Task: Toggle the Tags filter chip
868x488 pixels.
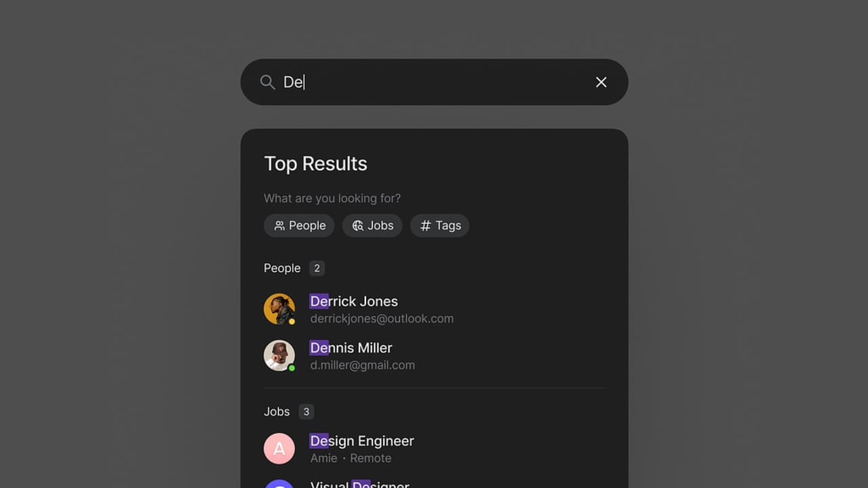Action: [439, 226]
